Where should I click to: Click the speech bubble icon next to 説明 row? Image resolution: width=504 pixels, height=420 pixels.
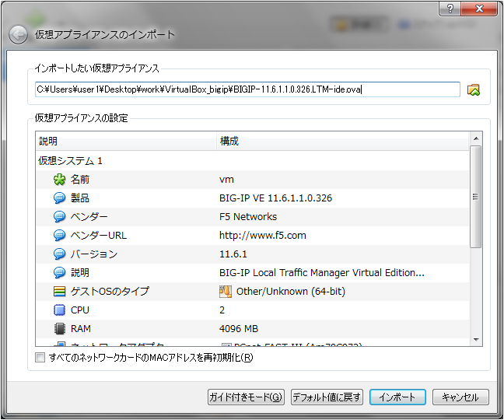[x=59, y=272]
